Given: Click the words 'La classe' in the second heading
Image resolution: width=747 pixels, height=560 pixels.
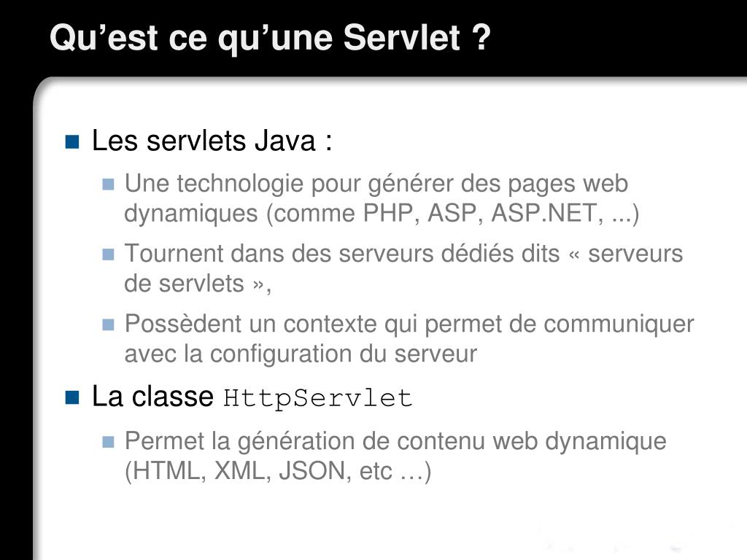Looking at the screenshot, I should click(152, 397).
